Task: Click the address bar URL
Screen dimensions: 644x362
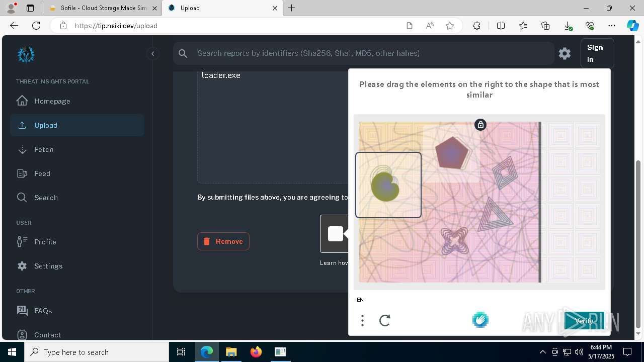Action: [116, 26]
